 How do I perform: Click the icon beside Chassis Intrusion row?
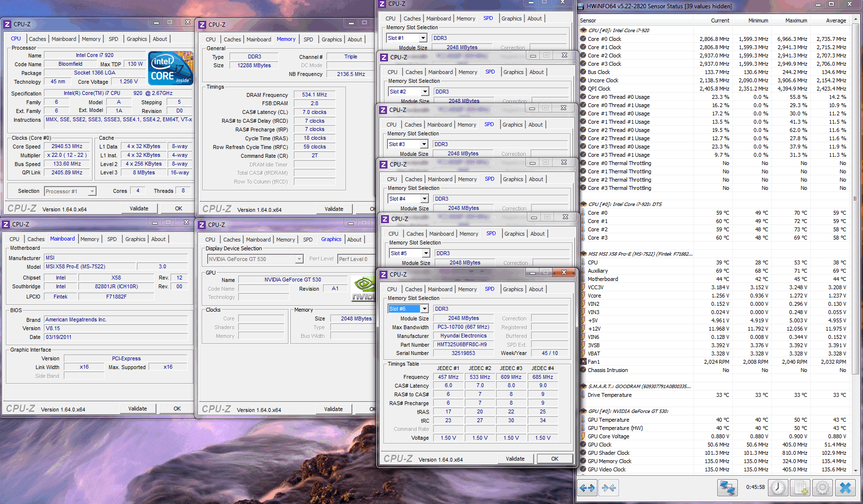point(583,370)
